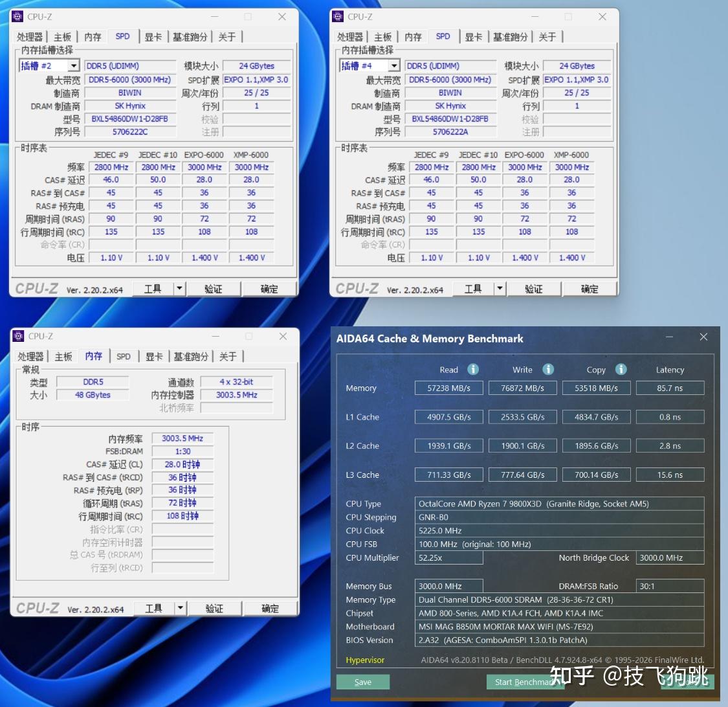Click L2 Cache write 1900.1 GB/s
Screen dimensions: 728x707
point(522,445)
